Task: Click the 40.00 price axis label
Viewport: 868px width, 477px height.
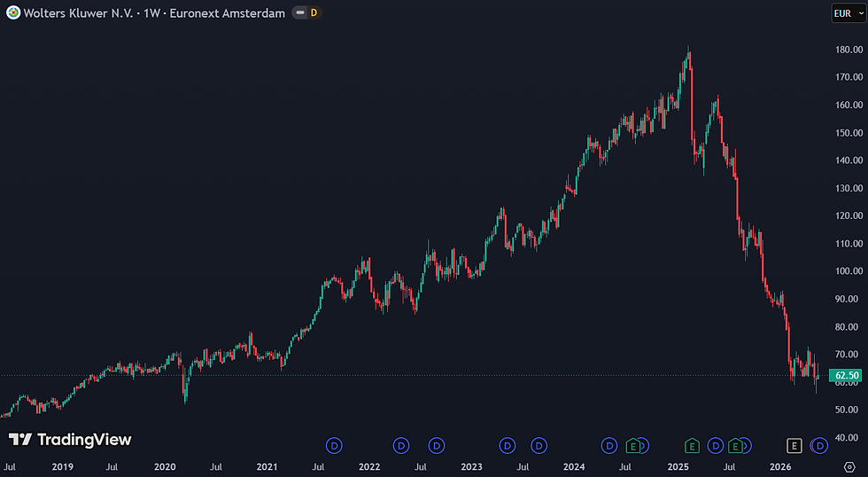Action: pyautogui.click(x=848, y=438)
